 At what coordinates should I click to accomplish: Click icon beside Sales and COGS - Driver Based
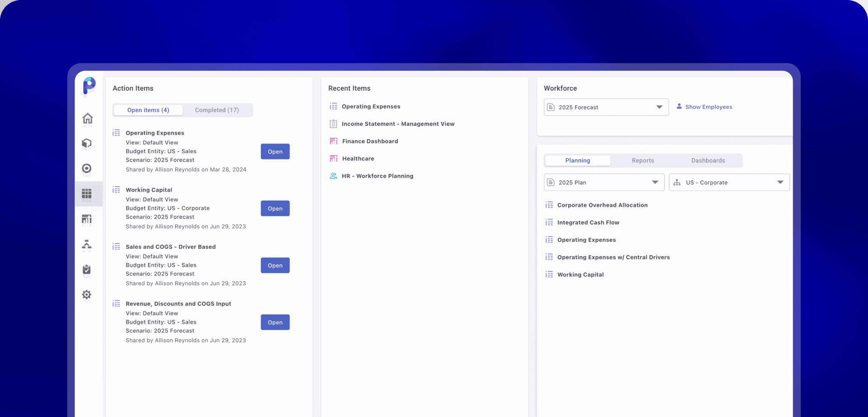pos(116,247)
